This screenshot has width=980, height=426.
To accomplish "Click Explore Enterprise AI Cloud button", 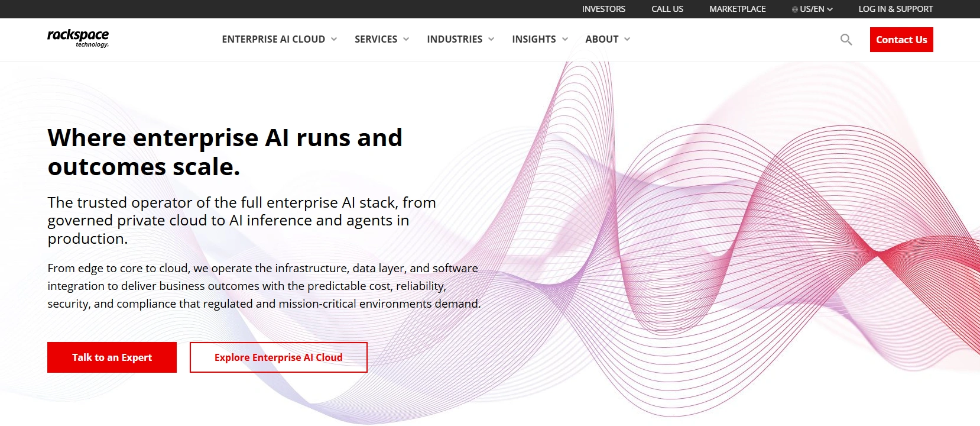I will [x=278, y=357].
